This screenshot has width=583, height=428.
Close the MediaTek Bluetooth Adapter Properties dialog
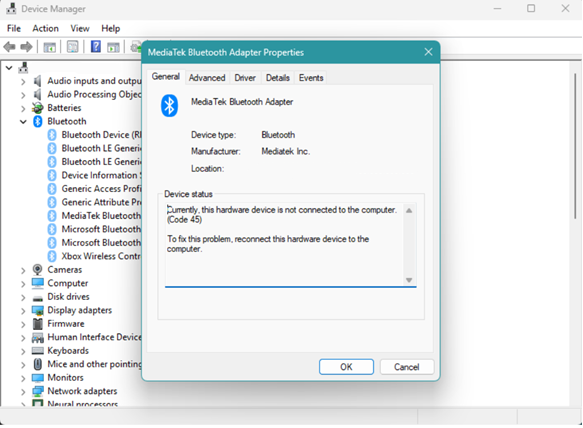(x=428, y=52)
